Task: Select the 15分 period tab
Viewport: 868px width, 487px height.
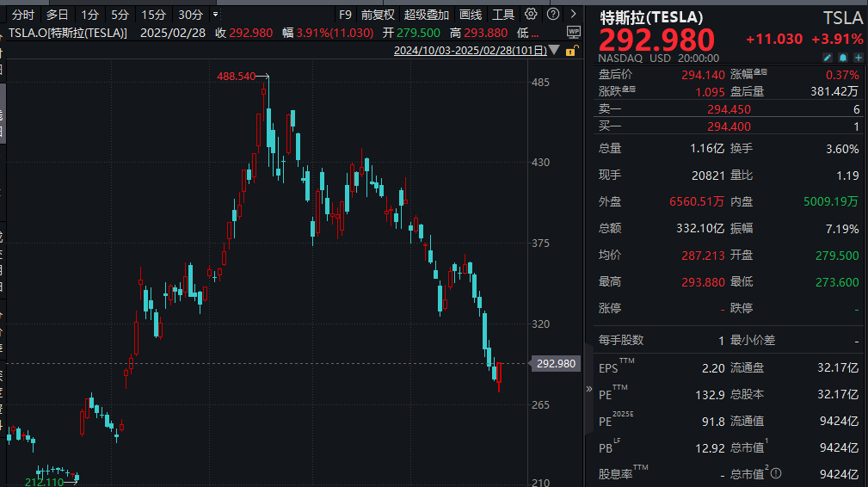Action: 153,15
